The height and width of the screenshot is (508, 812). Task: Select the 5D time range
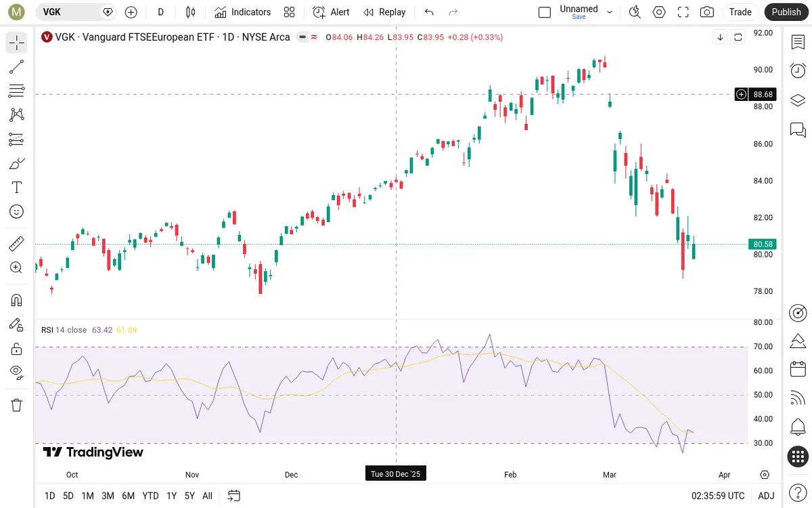pos(68,496)
